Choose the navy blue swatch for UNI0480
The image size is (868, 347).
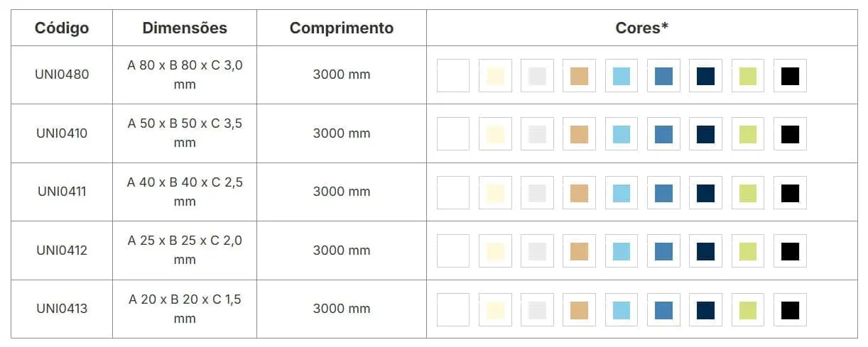coord(705,76)
